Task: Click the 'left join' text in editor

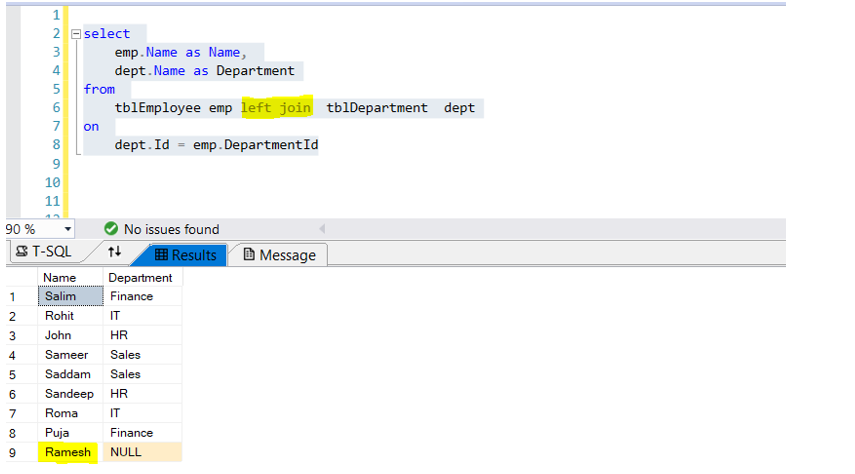Action: pos(276,107)
